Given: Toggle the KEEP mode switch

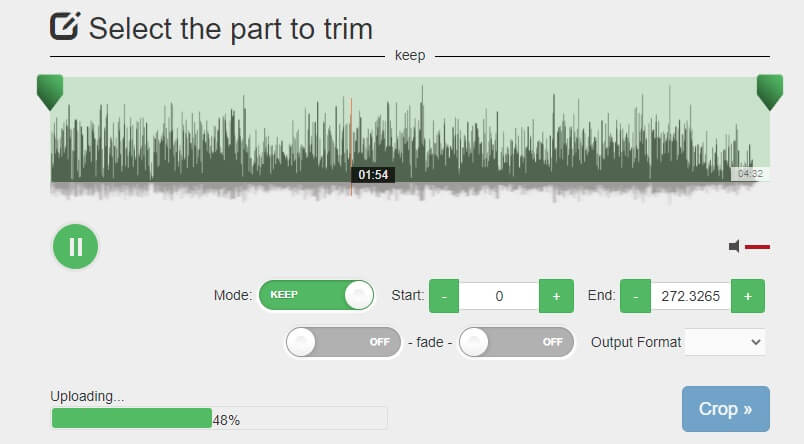Looking at the screenshot, I should click(x=316, y=295).
